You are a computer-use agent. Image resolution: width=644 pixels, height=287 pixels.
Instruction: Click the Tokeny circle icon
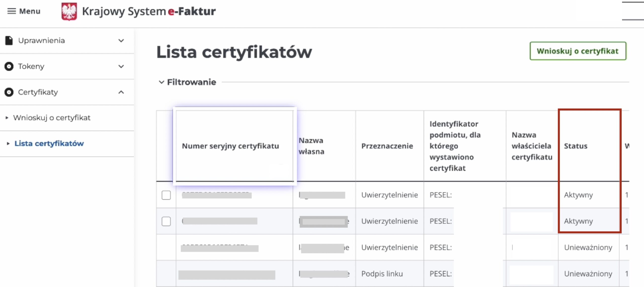[9, 67]
